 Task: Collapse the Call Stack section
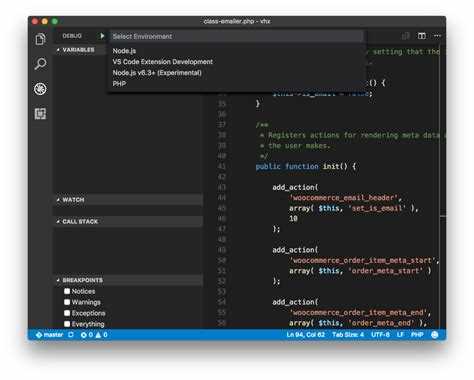point(129,221)
